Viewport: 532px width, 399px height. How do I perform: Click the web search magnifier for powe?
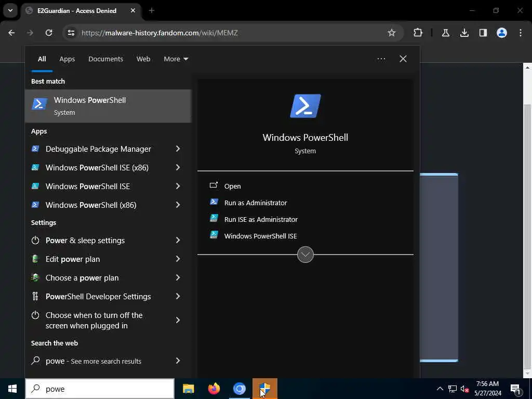[35, 361]
